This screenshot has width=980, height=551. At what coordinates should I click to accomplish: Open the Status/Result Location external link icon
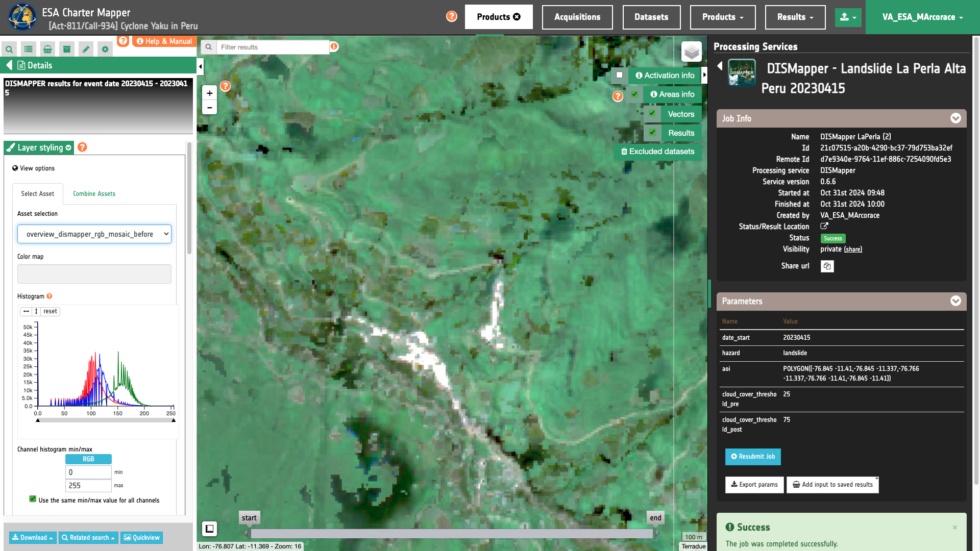[824, 226]
